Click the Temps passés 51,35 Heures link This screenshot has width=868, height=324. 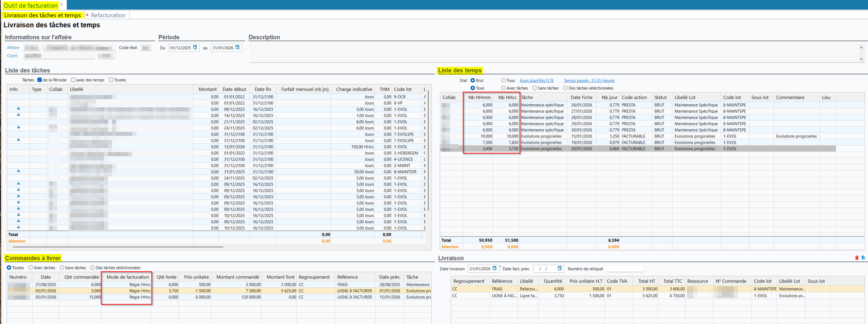pyautogui.click(x=589, y=80)
